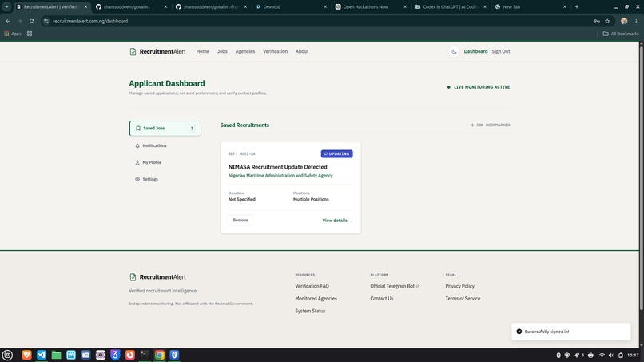Viewport: 644px width, 362px height.
Task: Click the My Profile person icon
Action: tap(137, 162)
